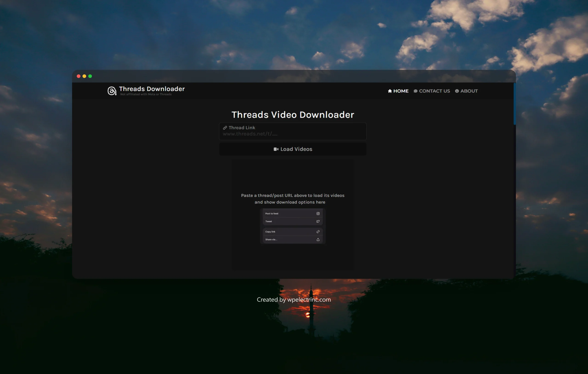Focus the Thread Link input field

tap(293, 131)
